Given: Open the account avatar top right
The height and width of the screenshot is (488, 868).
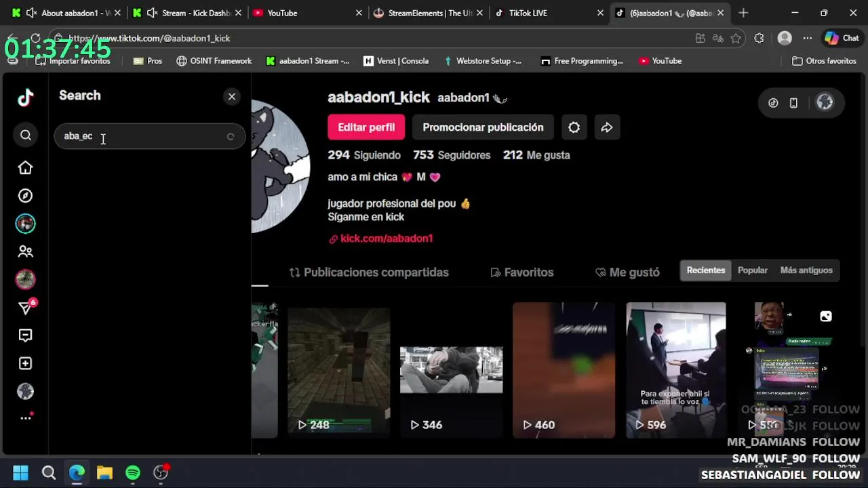Looking at the screenshot, I should click(x=825, y=102).
